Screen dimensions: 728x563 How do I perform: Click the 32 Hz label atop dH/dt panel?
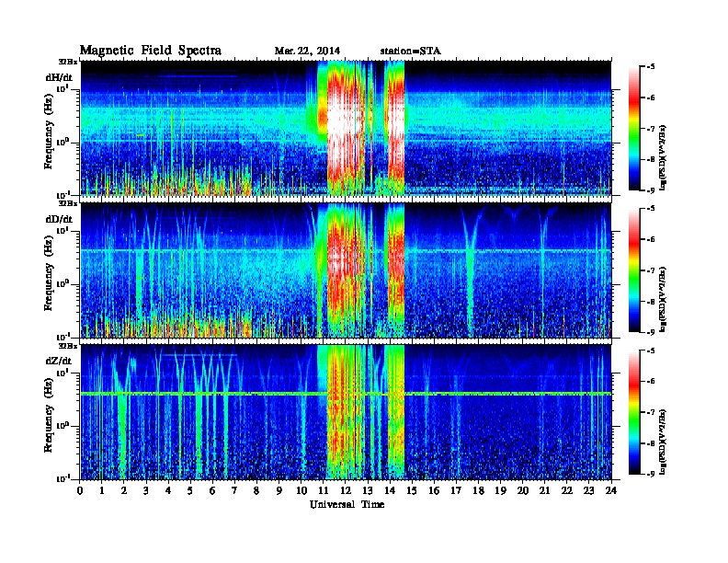click(x=67, y=61)
